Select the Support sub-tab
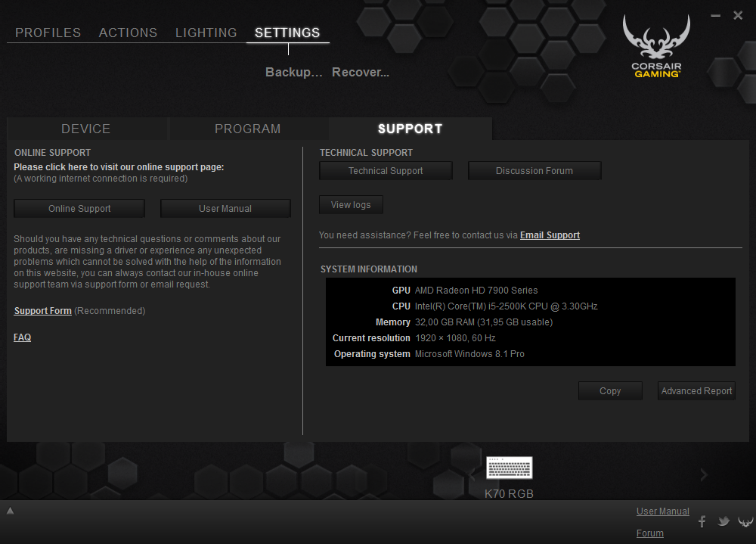Image resolution: width=756 pixels, height=544 pixels. (411, 129)
